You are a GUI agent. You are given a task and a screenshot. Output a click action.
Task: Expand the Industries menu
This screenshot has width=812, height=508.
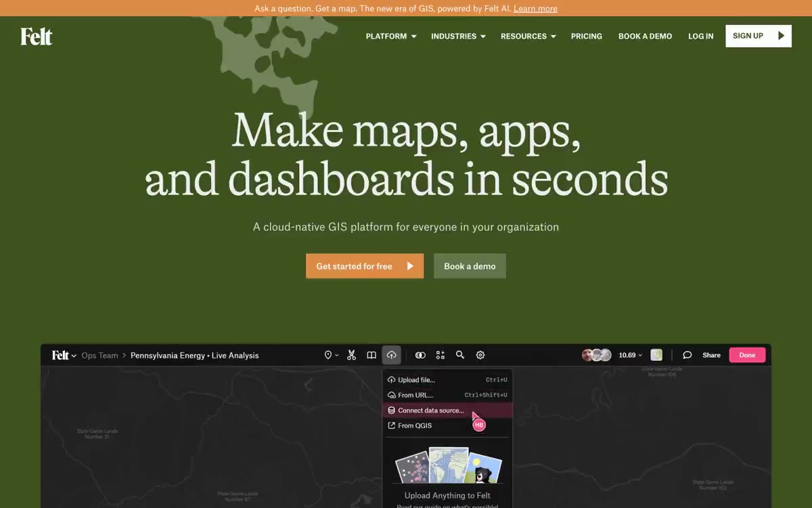click(x=458, y=37)
